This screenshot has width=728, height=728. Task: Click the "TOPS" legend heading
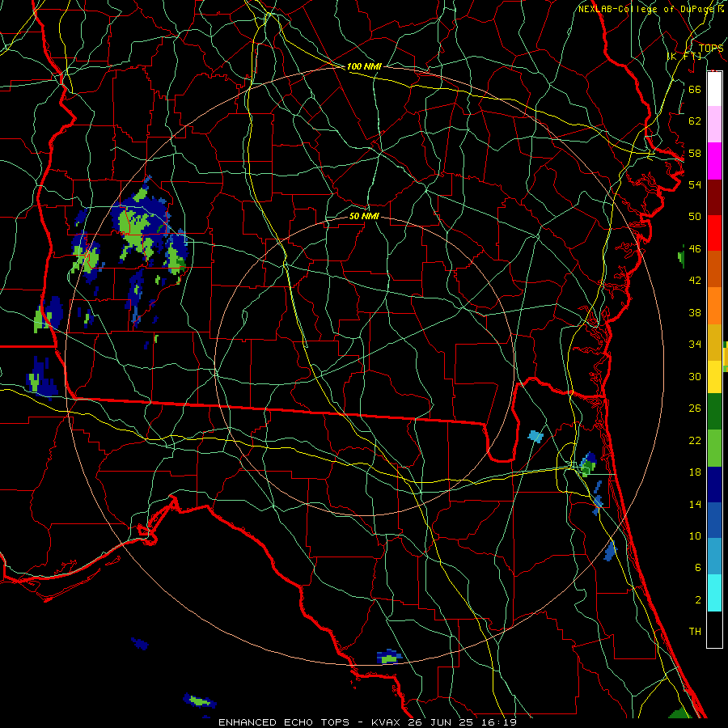pos(711,48)
